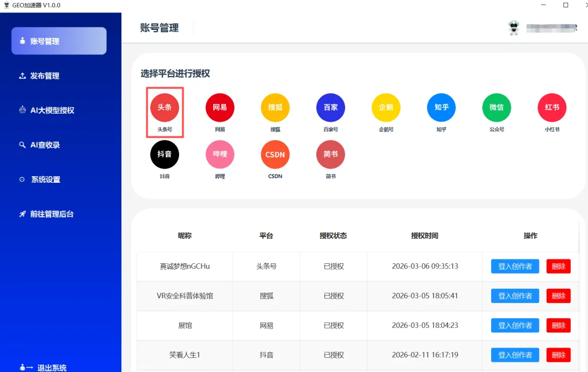The image size is (588, 372).
Task: Click timestamp 2026-03-05 18:05:41
Action: pyautogui.click(x=425, y=296)
